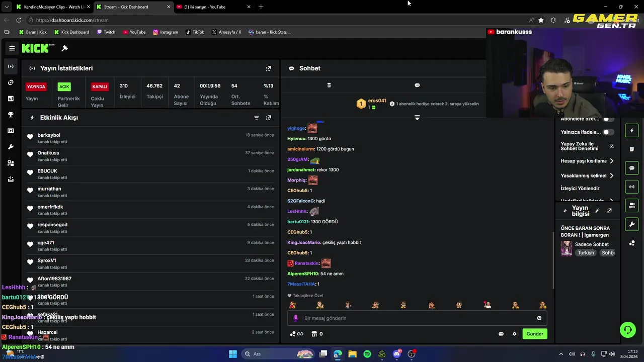Pop out the Yayın bilgisi panel

pos(609,211)
